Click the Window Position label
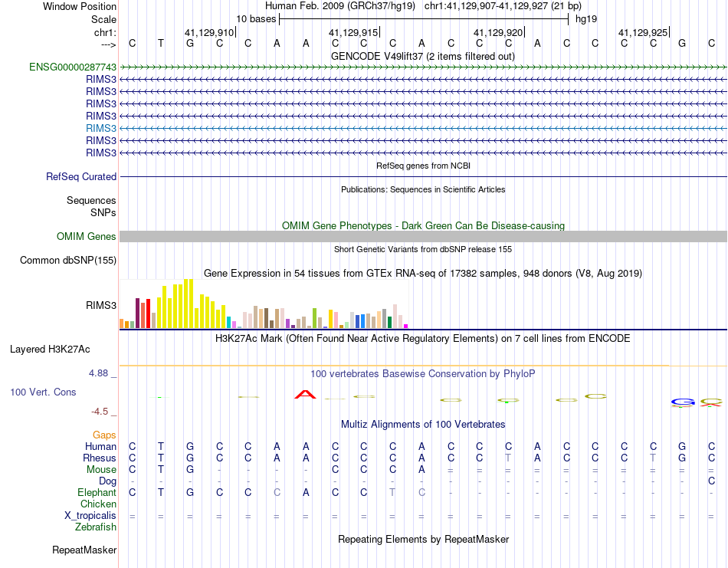 [x=80, y=6]
